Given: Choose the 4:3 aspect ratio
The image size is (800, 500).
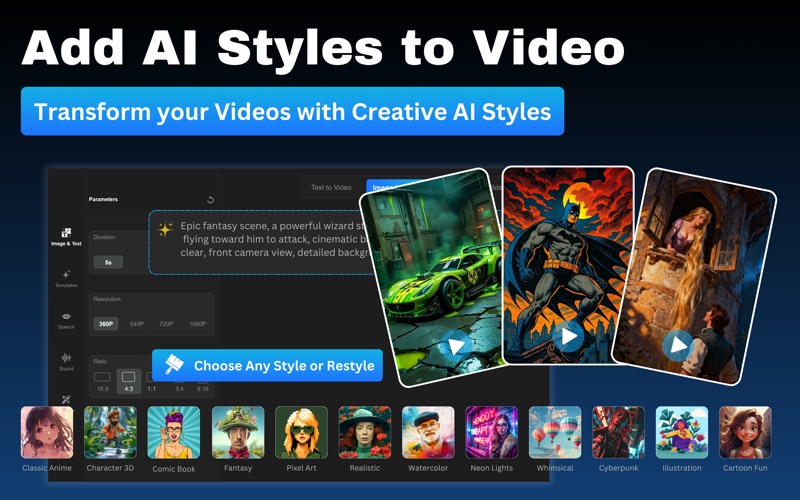Looking at the screenshot, I should tap(129, 381).
